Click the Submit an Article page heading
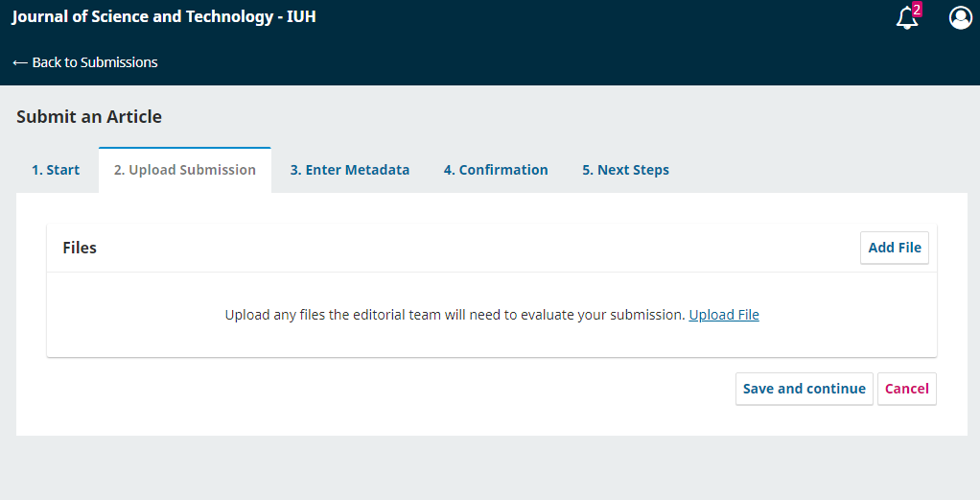This screenshot has width=980, height=500. click(89, 117)
